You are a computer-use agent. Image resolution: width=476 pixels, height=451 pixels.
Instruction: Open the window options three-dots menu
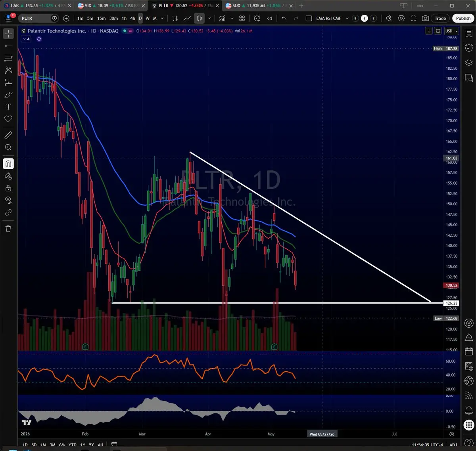click(x=420, y=6)
